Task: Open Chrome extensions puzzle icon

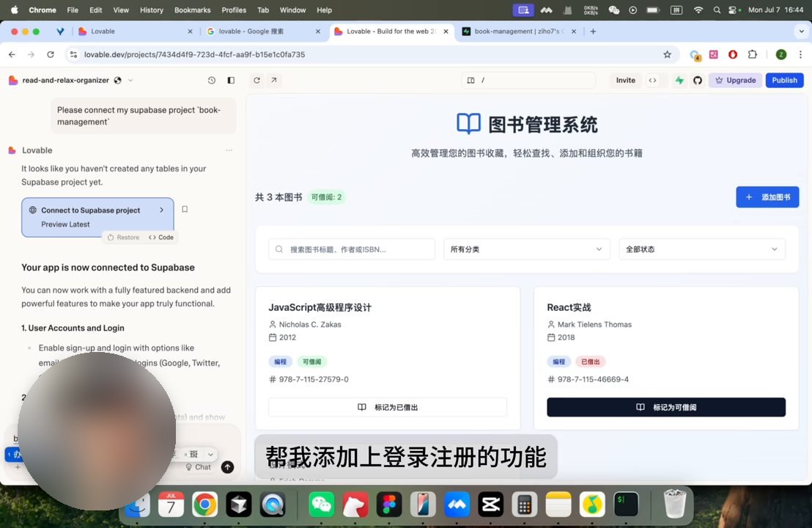Action: click(x=753, y=54)
